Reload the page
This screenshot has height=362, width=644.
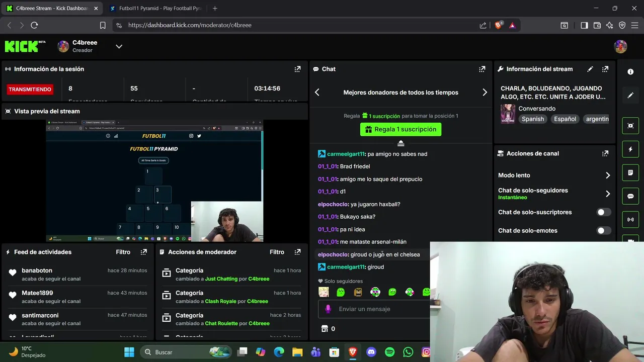[x=34, y=25]
